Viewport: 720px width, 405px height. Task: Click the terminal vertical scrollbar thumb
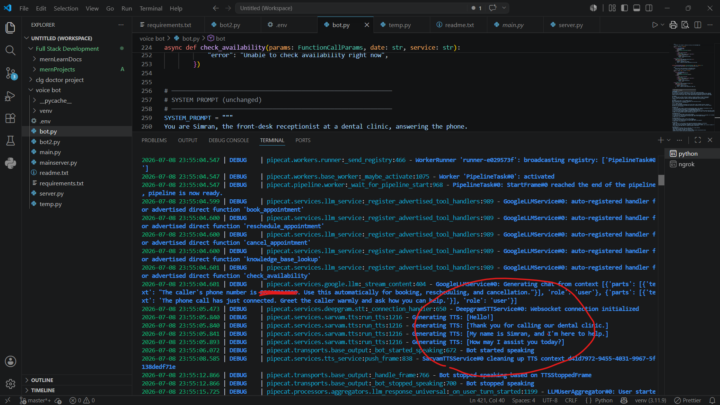pyautogui.click(x=661, y=180)
